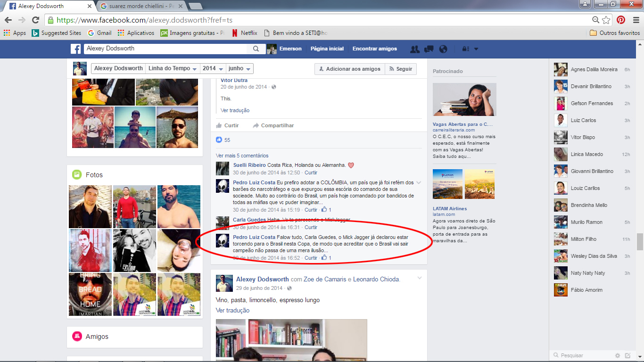Switch to the Alexey Dodsworth browser tab

point(49,6)
